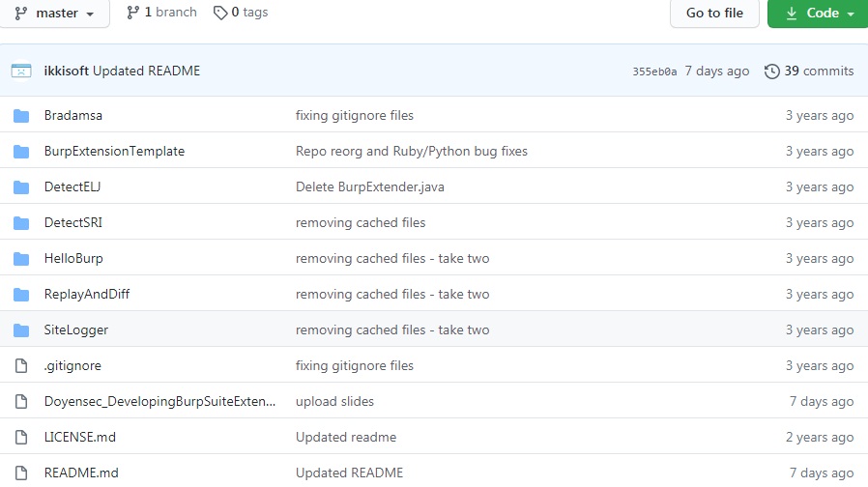The height and width of the screenshot is (487, 868).
Task: Click the Bradamsa folder icon
Action: (x=21, y=116)
